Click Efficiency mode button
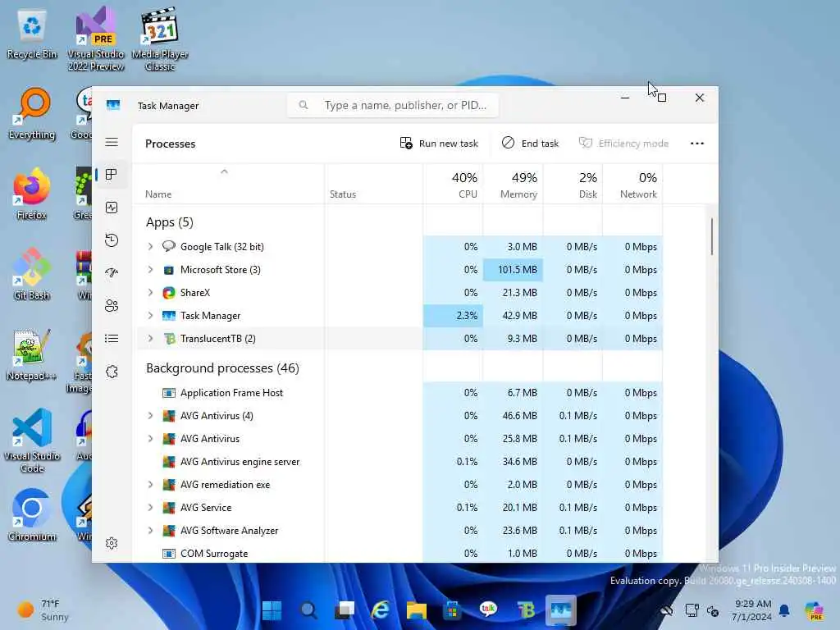The height and width of the screenshot is (630, 840). pos(623,144)
